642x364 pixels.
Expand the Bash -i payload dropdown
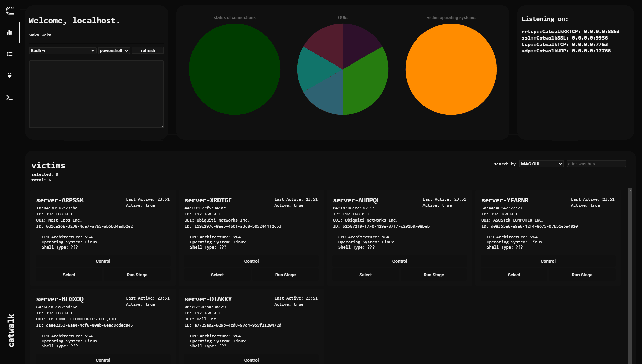(x=63, y=51)
